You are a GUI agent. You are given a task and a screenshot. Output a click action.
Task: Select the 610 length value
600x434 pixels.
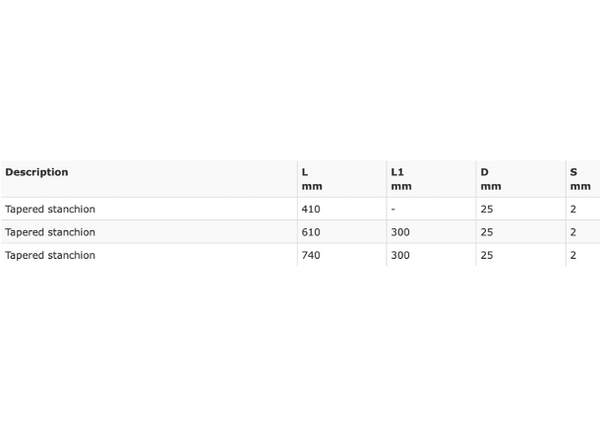click(x=311, y=232)
